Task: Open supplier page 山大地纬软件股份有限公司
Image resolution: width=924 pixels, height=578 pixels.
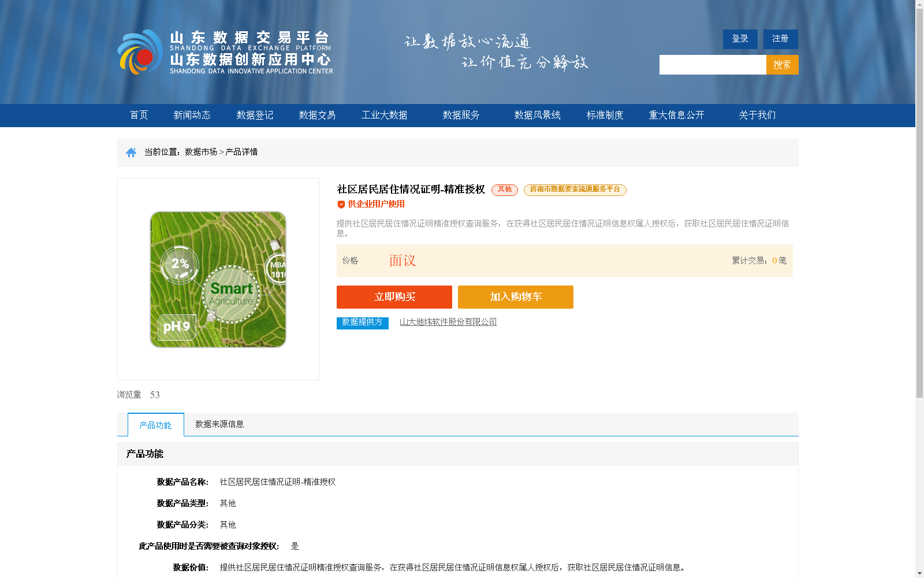Action: (448, 322)
